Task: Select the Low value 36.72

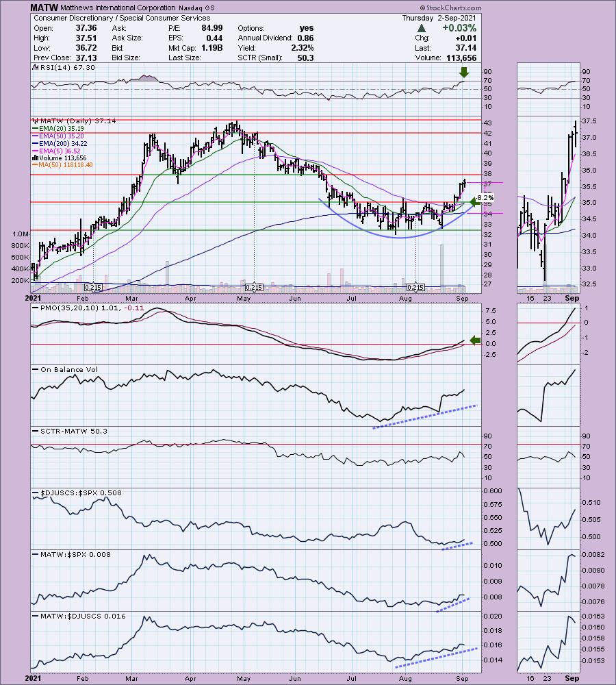Action: click(86, 48)
